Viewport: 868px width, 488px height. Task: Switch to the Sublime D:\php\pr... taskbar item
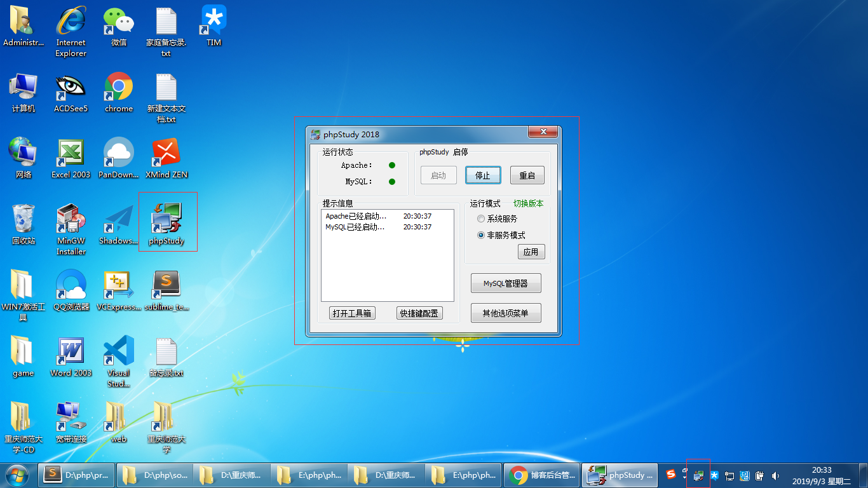tap(77, 475)
